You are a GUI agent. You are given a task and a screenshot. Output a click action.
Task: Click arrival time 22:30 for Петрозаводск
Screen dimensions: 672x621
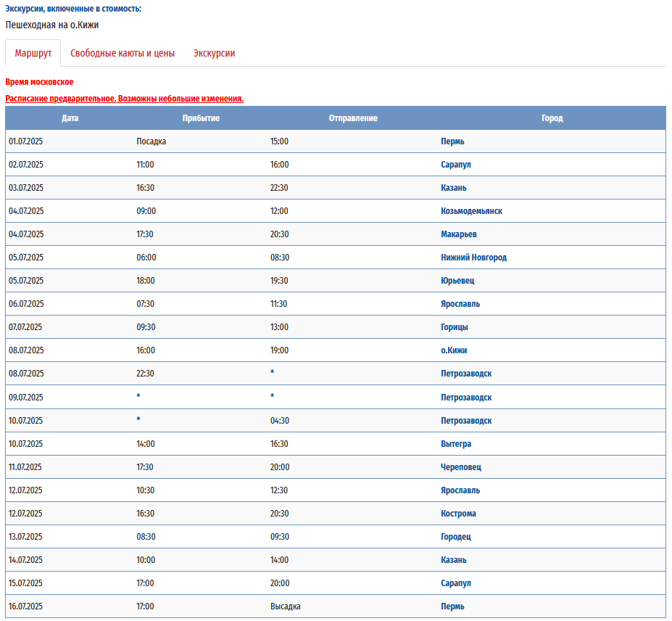click(145, 374)
